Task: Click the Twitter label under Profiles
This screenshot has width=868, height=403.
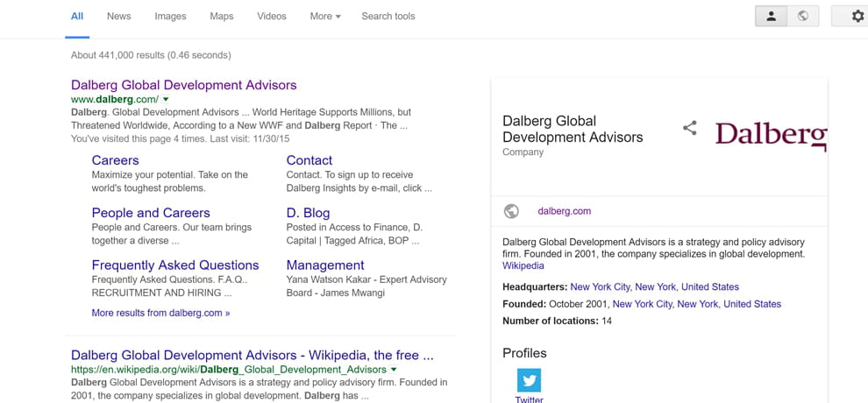Action: tap(529, 399)
